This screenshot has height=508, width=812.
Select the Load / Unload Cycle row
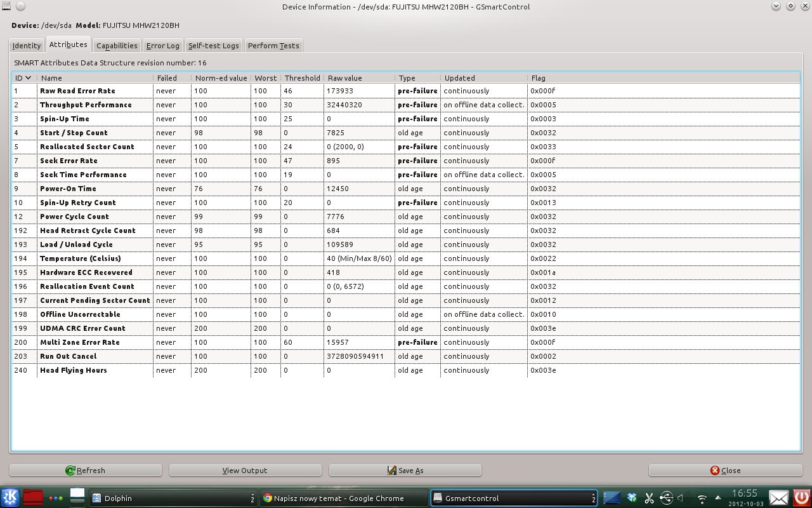(406, 244)
